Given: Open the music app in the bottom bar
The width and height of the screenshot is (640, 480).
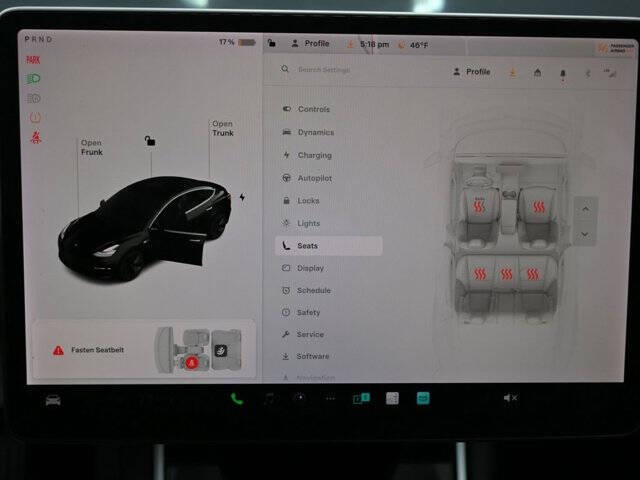Looking at the screenshot, I should click(269, 398).
